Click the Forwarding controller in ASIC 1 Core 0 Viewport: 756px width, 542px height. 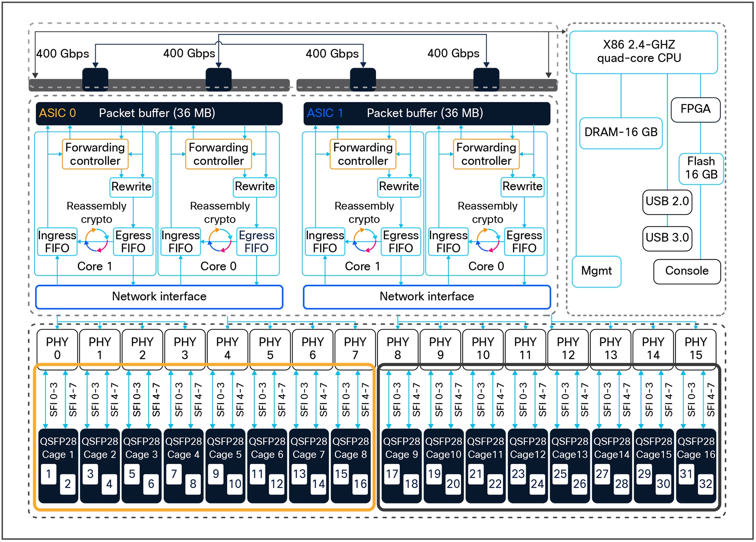(x=486, y=154)
